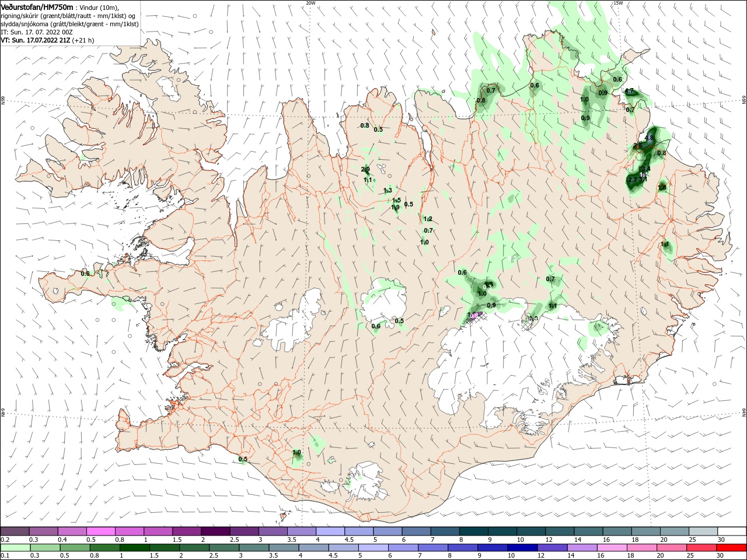Select bottom-row legend swatch between 9 and 10
747x560 pixels.
[x=492, y=548]
